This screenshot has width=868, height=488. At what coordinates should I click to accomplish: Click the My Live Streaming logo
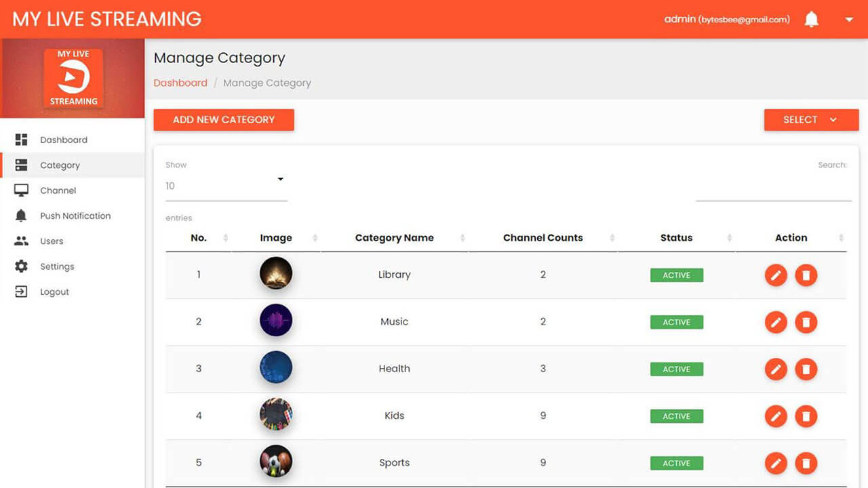point(73,79)
